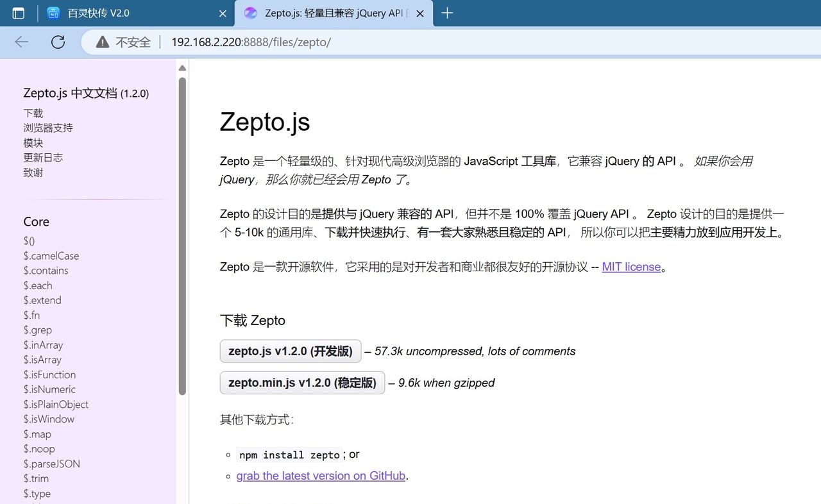Open $.extend in Core list
The width and height of the screenshot is (821, 504).
point(42,300)
